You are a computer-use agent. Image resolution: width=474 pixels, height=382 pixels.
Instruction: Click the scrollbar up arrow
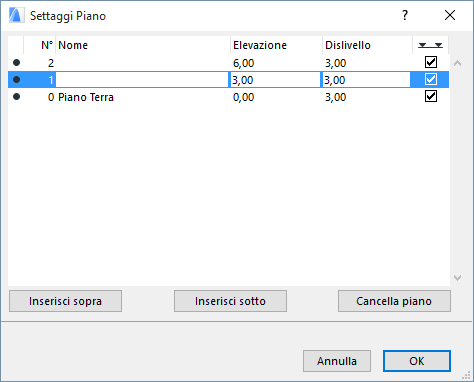pyautogui.click(x=458, y=63)
